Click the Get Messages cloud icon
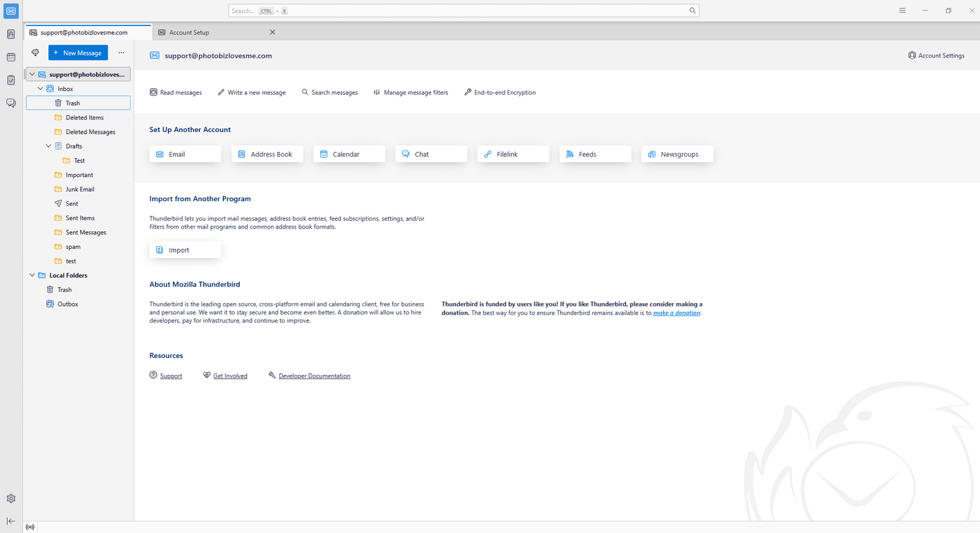The width and height of the screenshot is (980, 533). click(35, 53)
